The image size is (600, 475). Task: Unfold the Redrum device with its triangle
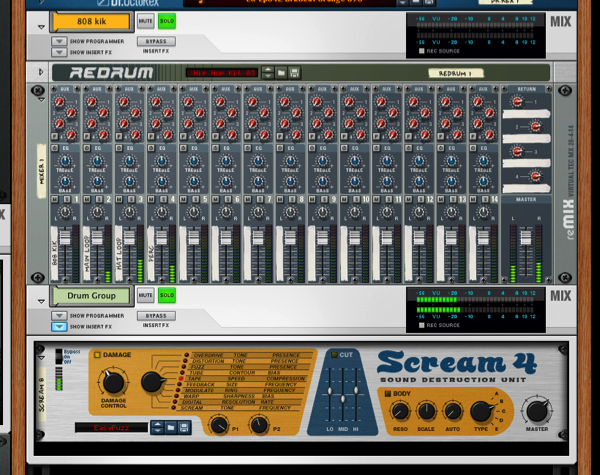click(41, 72)
